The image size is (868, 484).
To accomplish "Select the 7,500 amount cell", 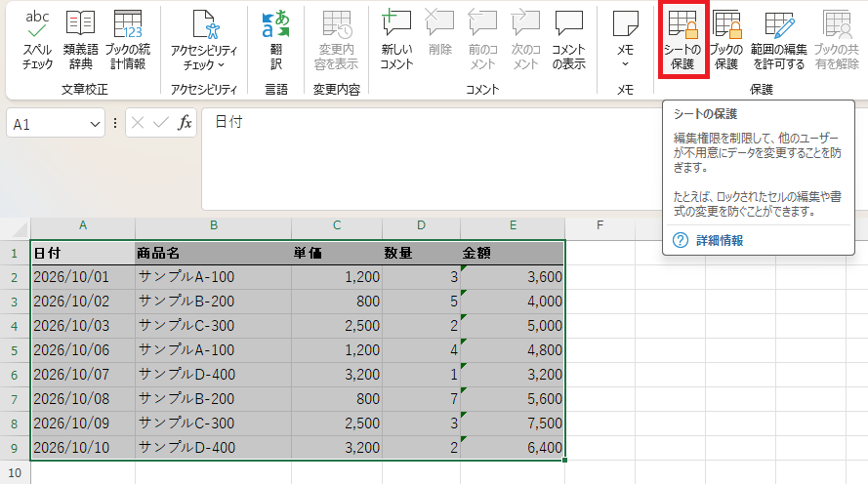I will coord(513,423).
